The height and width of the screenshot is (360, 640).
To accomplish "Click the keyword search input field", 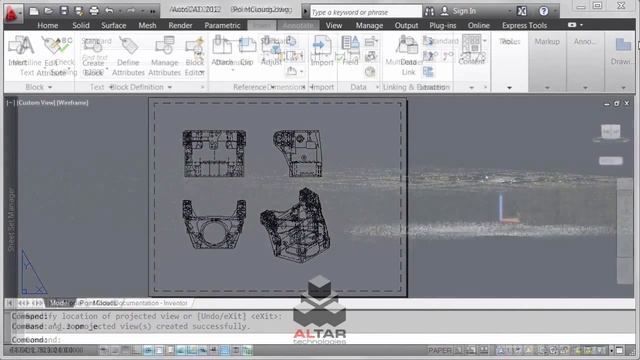I will click(366, 12).
